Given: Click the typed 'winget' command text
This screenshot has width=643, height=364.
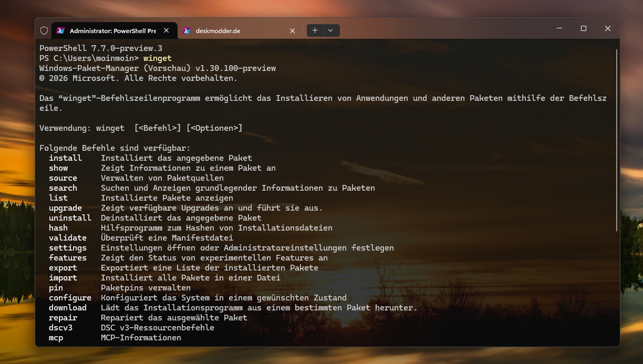Looking at the screenshot, I should [158, 58].
